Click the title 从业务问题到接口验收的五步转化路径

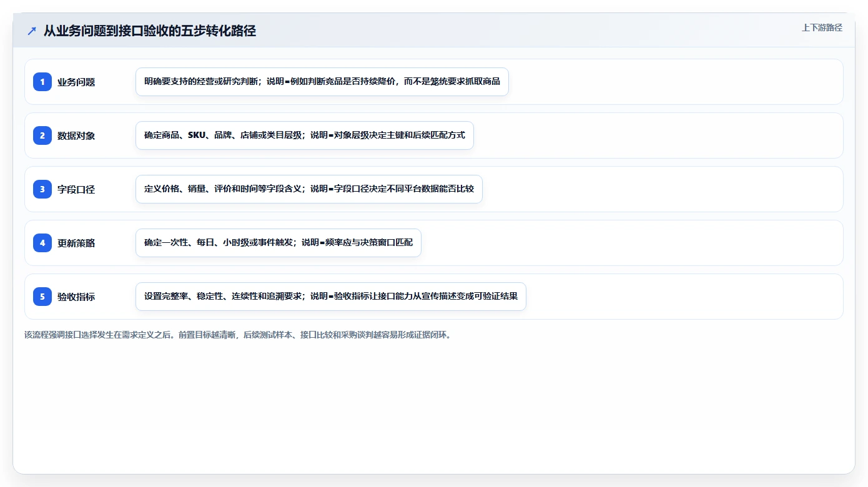point(150,31)
